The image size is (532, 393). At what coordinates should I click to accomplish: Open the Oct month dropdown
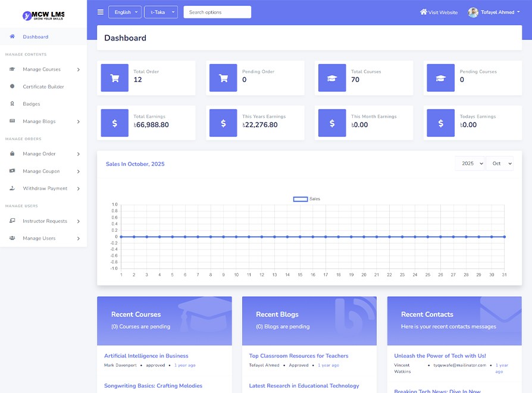[499, 164]
